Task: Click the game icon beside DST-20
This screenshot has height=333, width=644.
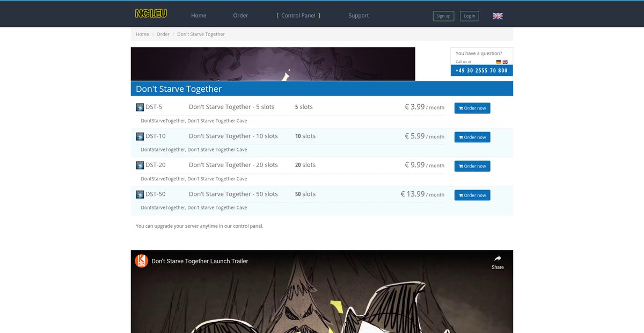Action: click(140, 165)
